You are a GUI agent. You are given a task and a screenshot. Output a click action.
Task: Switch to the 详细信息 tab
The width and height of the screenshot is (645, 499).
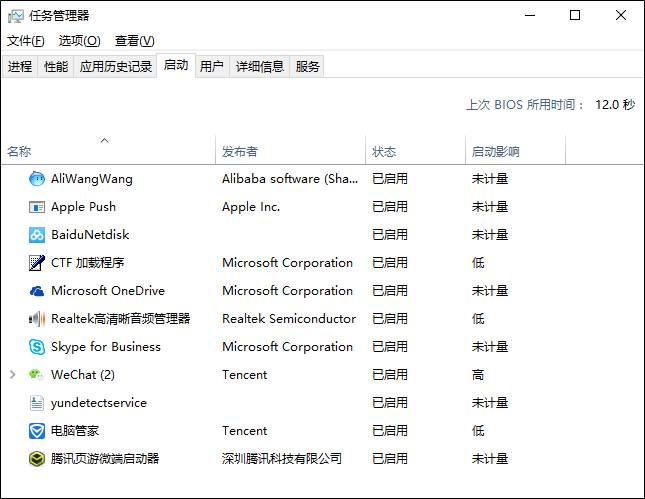point(260,66)
